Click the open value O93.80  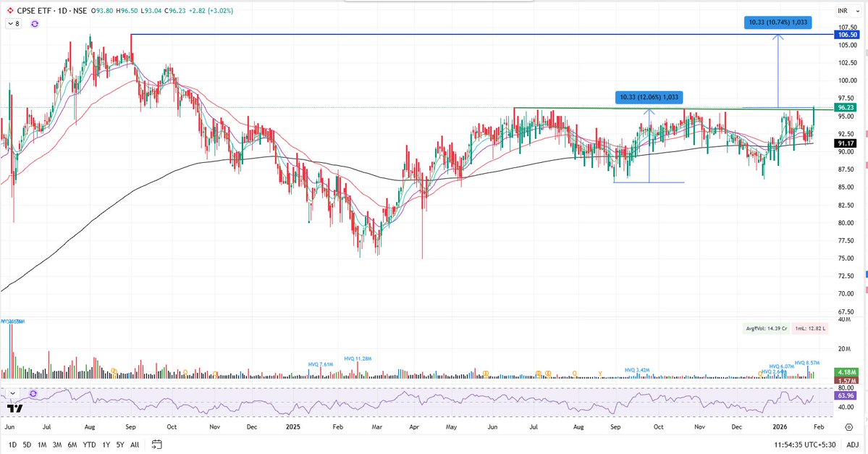point(102,11)
